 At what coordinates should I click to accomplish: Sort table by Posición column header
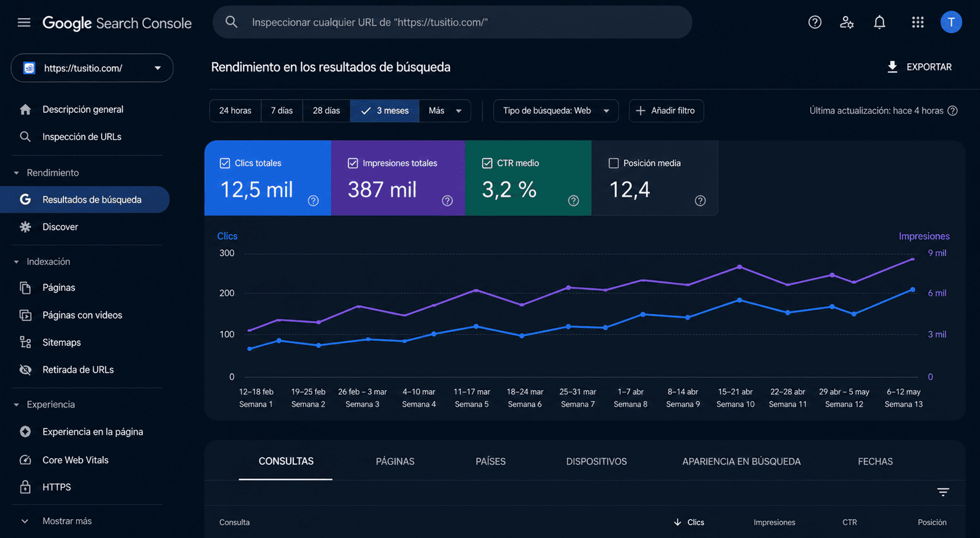coord(932,522)
